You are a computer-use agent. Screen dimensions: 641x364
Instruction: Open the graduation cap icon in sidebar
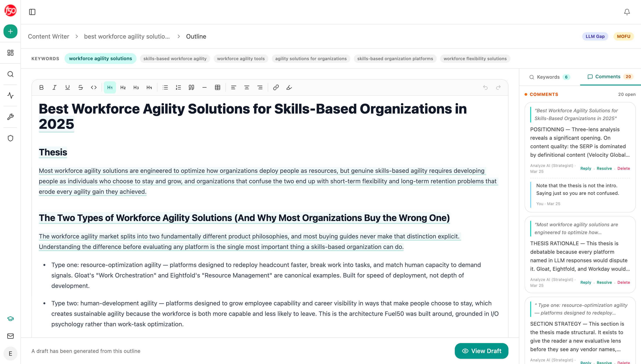10,318
